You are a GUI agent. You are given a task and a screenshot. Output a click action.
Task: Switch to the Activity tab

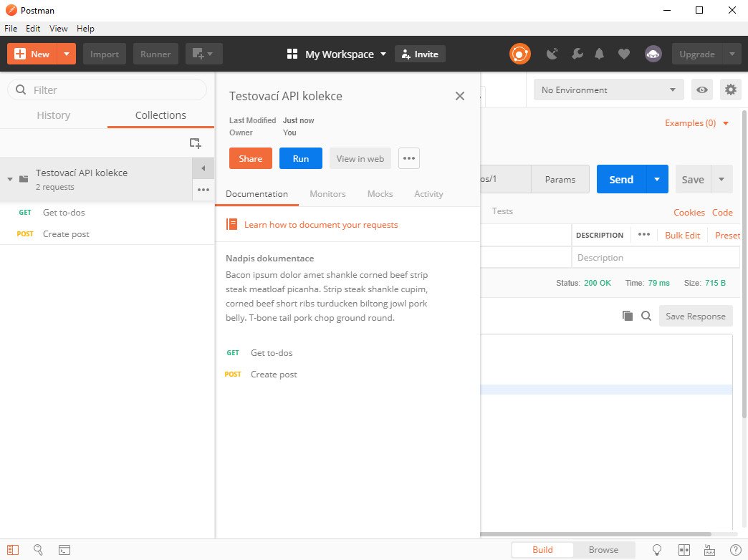coord(428,193)
